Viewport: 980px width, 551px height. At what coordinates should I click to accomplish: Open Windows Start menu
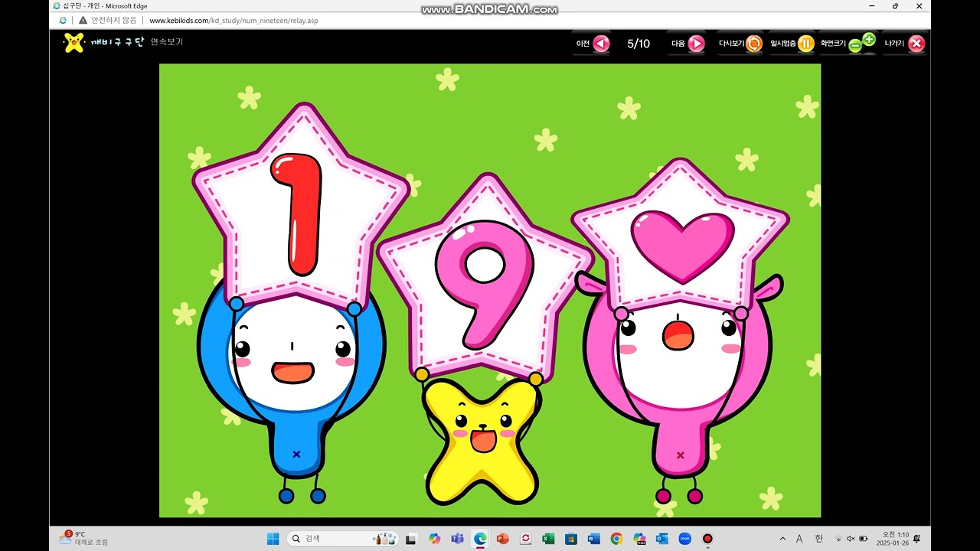pyautogui.click(x=273, y=539)
